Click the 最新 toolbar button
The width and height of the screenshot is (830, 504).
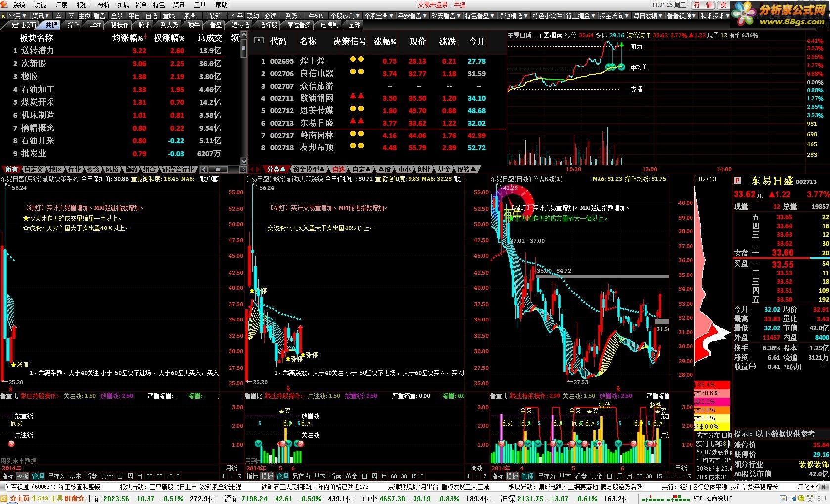point(215,16)
